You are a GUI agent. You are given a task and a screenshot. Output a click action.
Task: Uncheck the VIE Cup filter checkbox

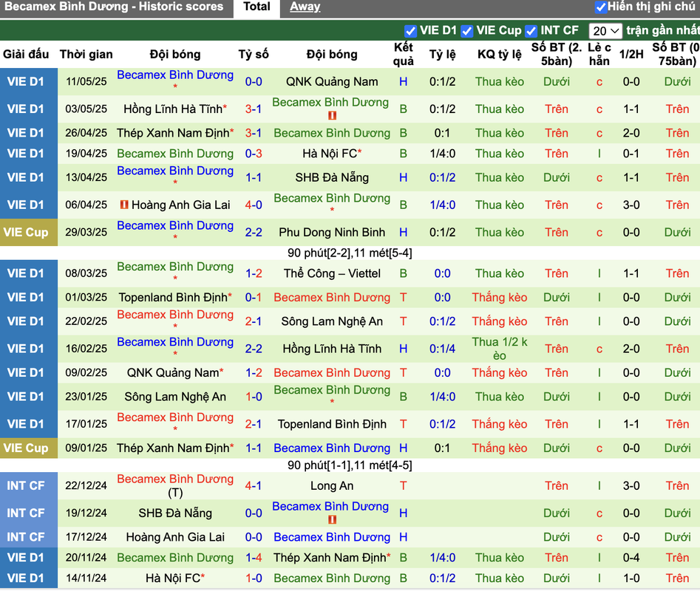tap(467, 31)
